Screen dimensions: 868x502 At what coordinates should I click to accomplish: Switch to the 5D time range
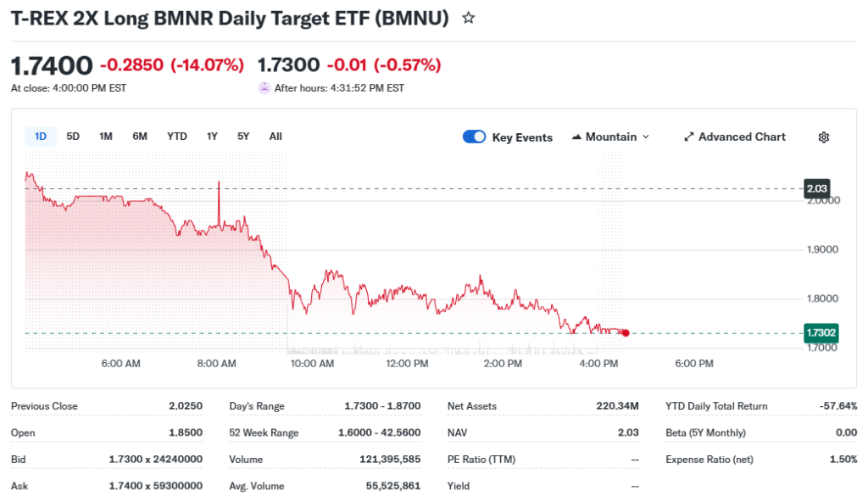click(73, 137)
